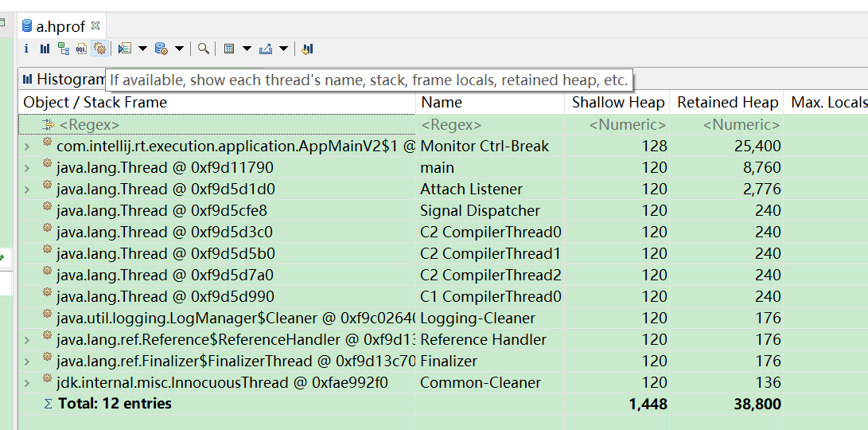This screenshot has height=430, width=868.
Task: Click the calculator retained size icon
Action: (x=229, y=49)
